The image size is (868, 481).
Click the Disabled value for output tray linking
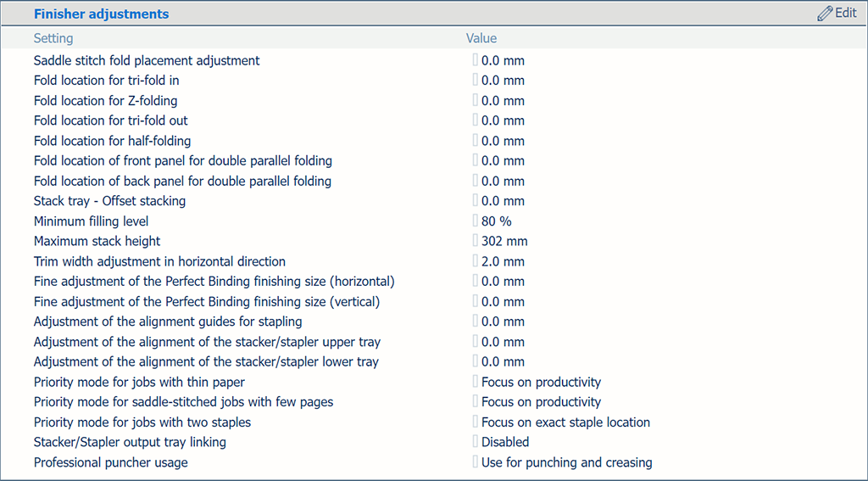click(x=505, y=442)
